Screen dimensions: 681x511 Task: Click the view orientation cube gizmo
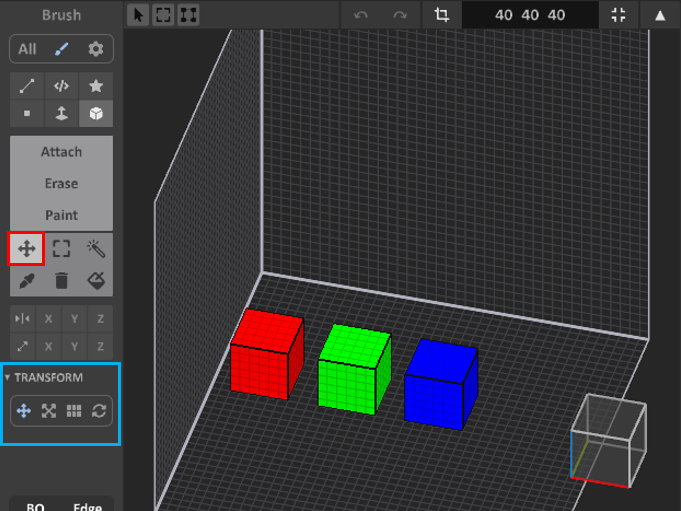tap(608, 441)
